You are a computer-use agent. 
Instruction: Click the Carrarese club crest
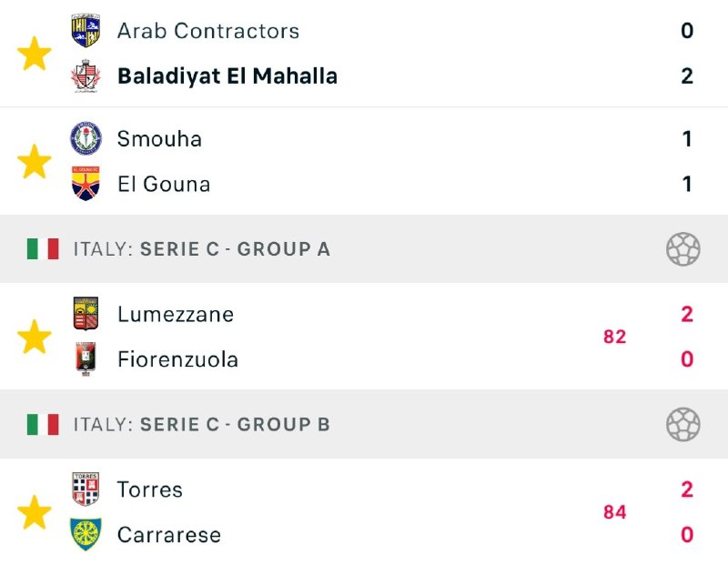(x=86, y=534)
